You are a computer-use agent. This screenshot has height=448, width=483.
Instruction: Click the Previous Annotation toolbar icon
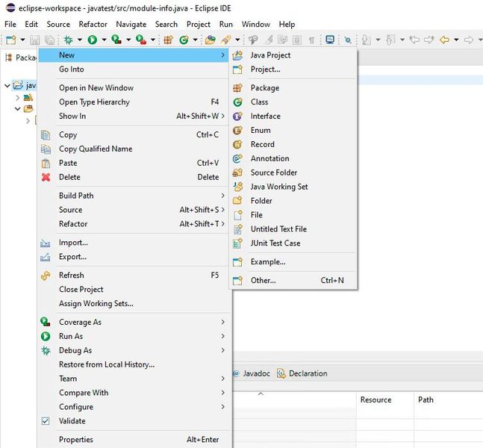pos(390,40)
